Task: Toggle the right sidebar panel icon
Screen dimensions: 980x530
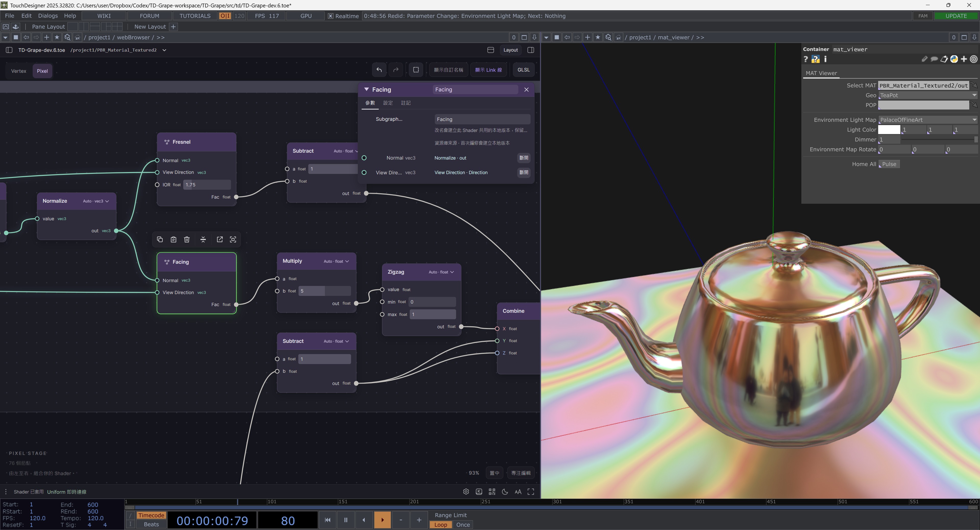Action: pos(531,50)
